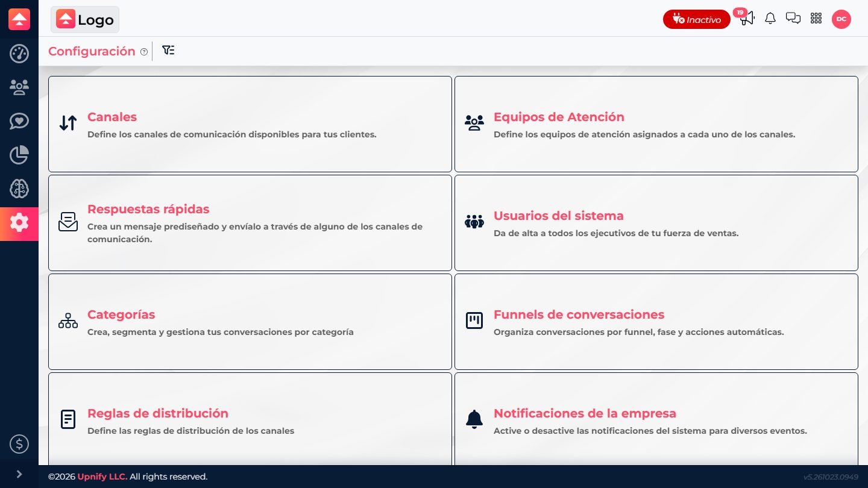Screen dimensions: 868x488
Task: Click the filter list icon beside Configuración
Action: (x=169, y=51)
